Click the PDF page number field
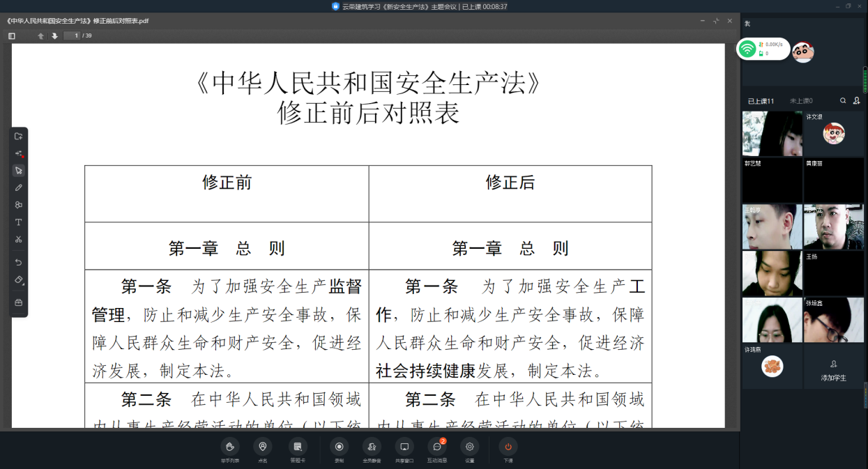 click(72, 36)
